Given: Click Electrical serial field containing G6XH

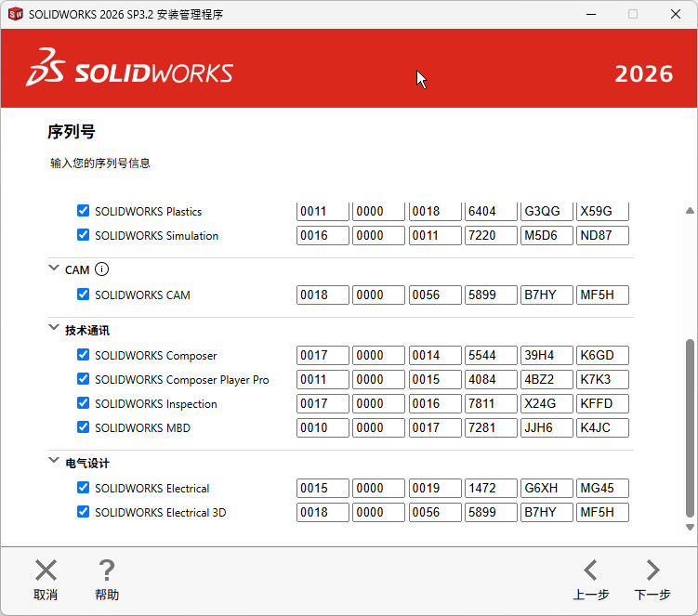Looking at the screenshot, I should click(547, 489).
